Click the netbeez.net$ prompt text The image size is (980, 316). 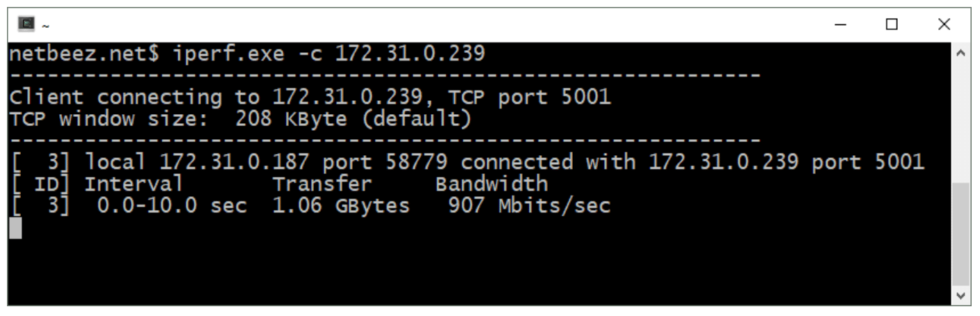tap(77, 54)
